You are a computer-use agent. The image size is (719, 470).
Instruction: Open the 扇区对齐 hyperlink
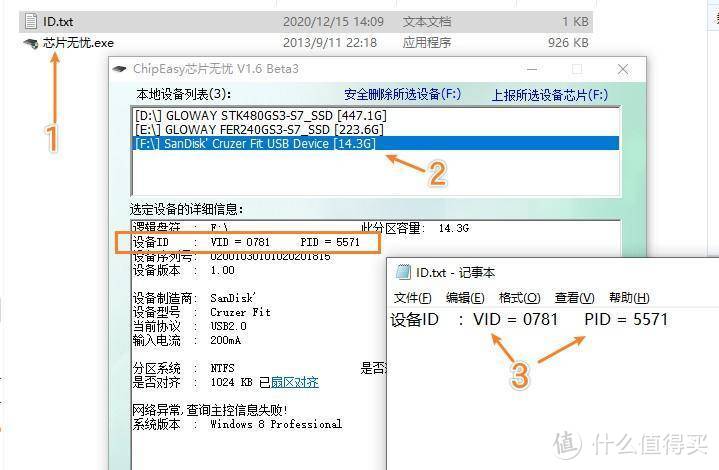[x=295, y=382]
